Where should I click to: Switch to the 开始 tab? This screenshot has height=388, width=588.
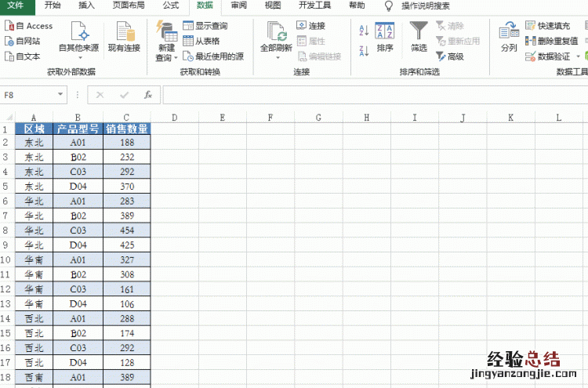53,5
